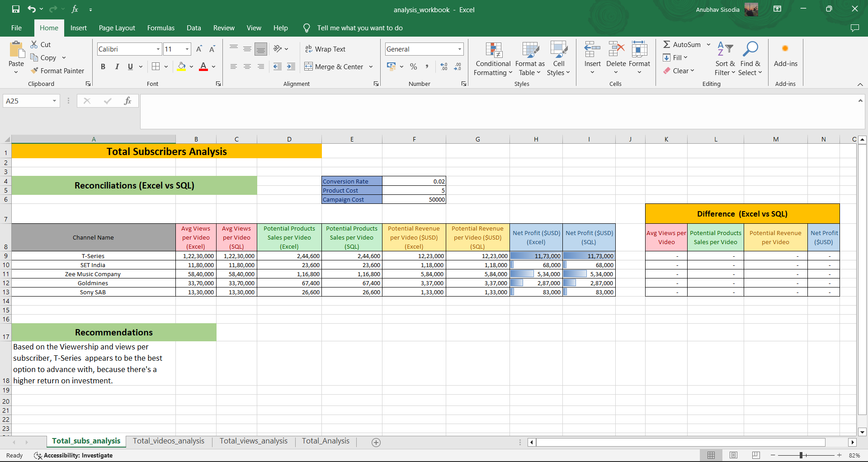Click Decrease Indent icon
Viewport: 868px width, 462px height.
278,66
